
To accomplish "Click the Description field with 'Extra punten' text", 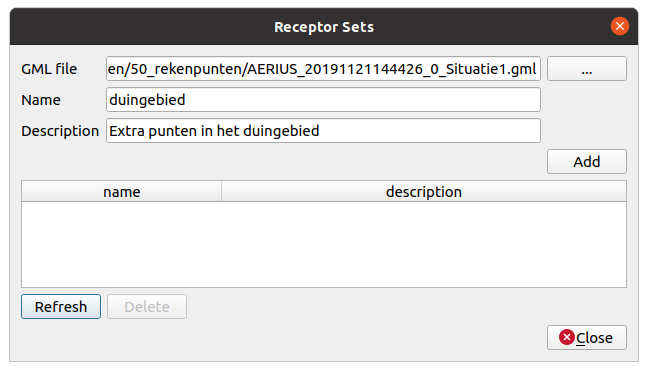I will tap(323, 131).
